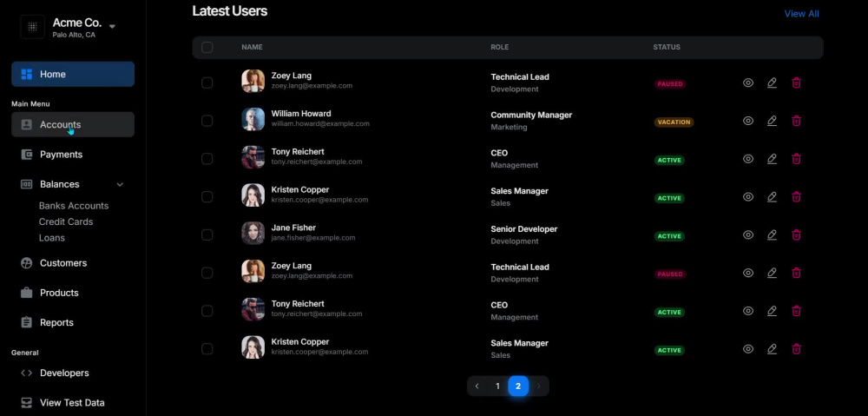Edit Jane Fisher with the pencil icon

pyautogui.click(x=773, y=234)
